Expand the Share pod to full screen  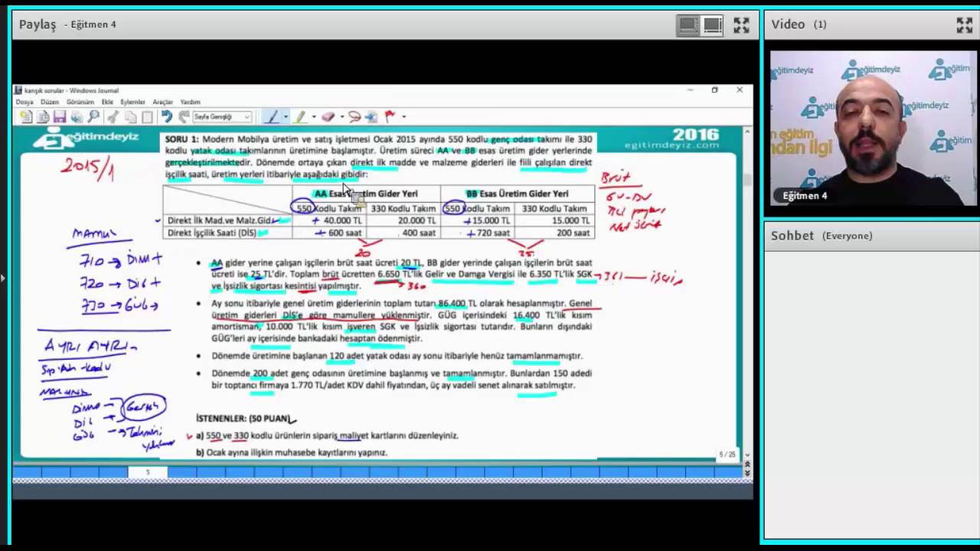[741, 25]
